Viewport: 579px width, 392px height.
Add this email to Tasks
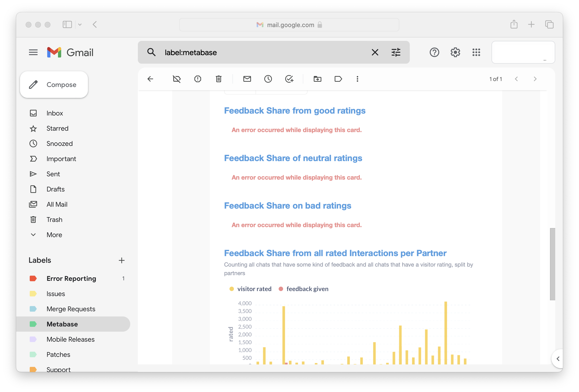tap(289, 79)
